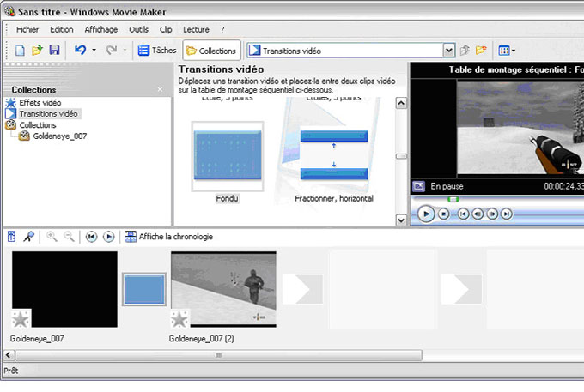Open the Clip menu
The height and width of the screenshot is (392, 584).
pos(166,29)
